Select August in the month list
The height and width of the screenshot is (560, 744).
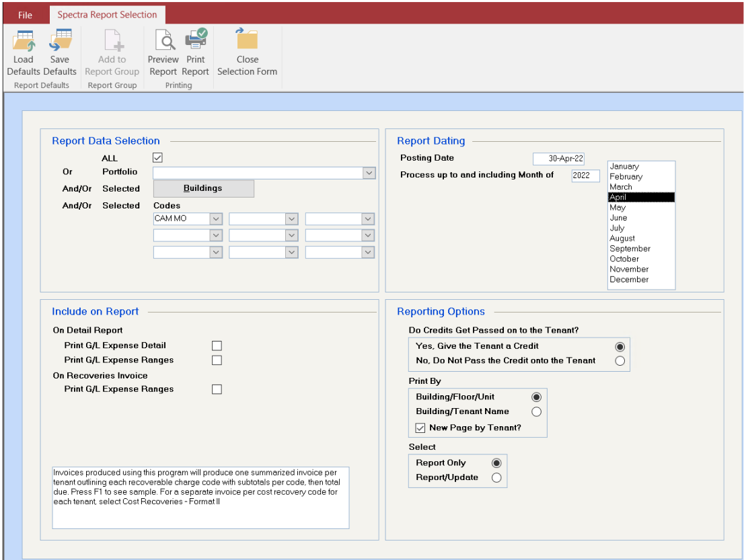click(641, 239)
